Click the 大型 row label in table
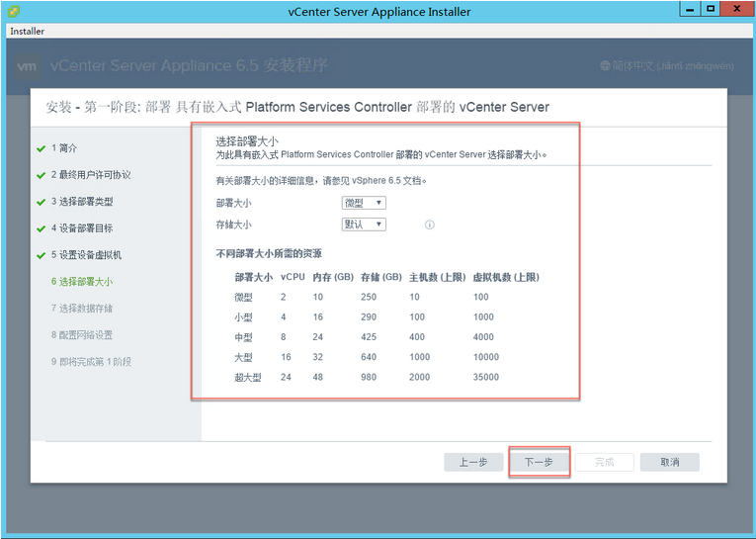 point(243,357)
